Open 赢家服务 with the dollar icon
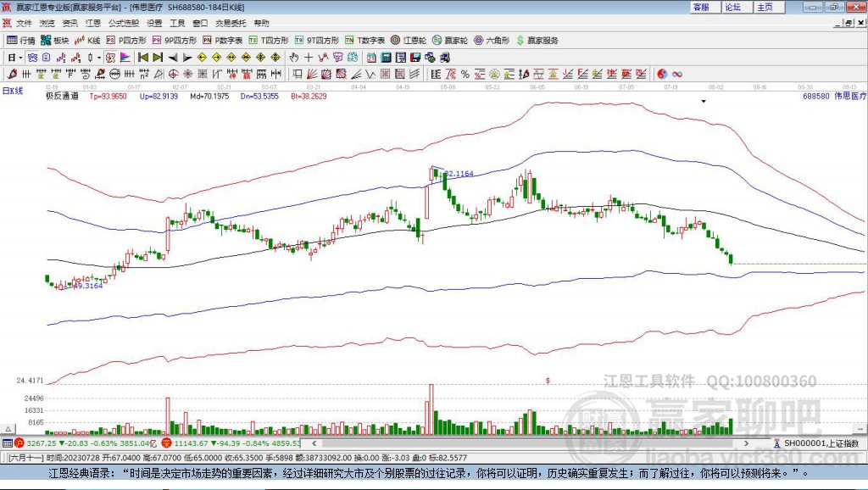 tap(537, 41)
